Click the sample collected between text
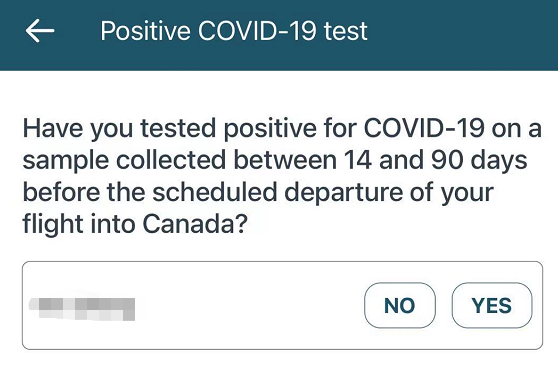This screenshot has width=558, height=370. [x=180, y=160]
